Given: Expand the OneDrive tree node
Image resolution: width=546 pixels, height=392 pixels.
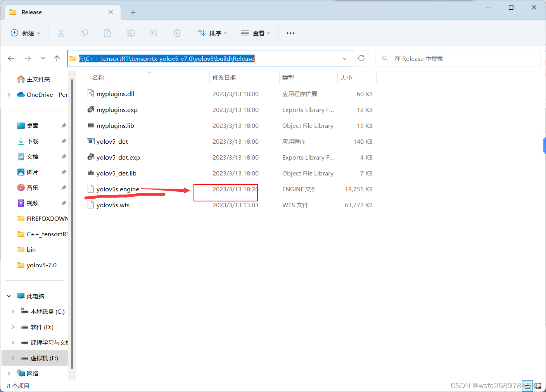Looking at the screenshot, I should tap(9, 95).
